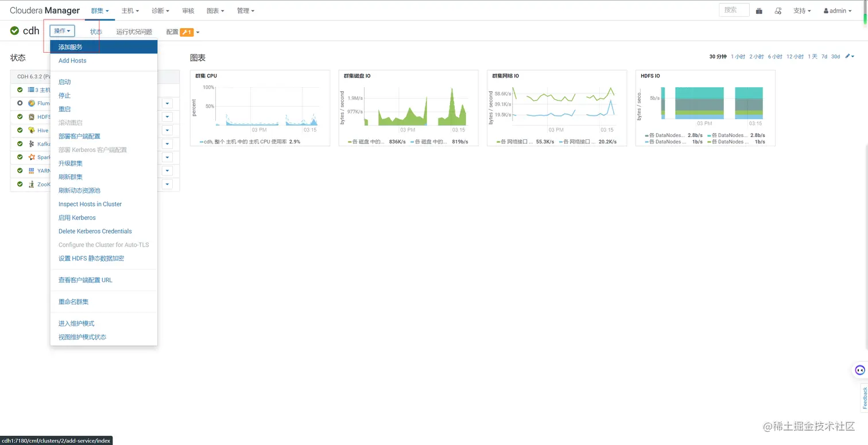Click the HDFS service icon

[32, 117]
